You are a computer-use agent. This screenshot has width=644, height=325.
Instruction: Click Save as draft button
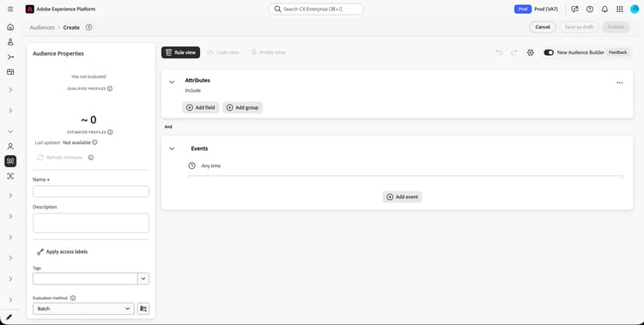(x=579, y=27)
